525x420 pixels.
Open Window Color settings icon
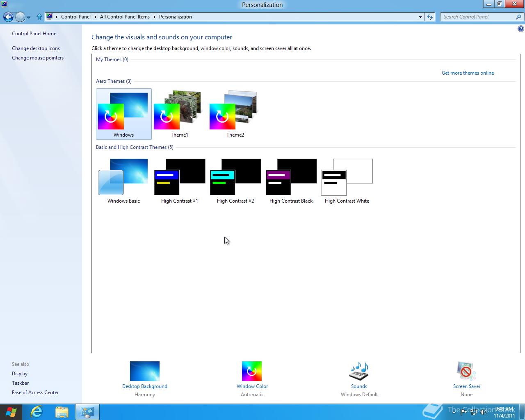[252, 371]
